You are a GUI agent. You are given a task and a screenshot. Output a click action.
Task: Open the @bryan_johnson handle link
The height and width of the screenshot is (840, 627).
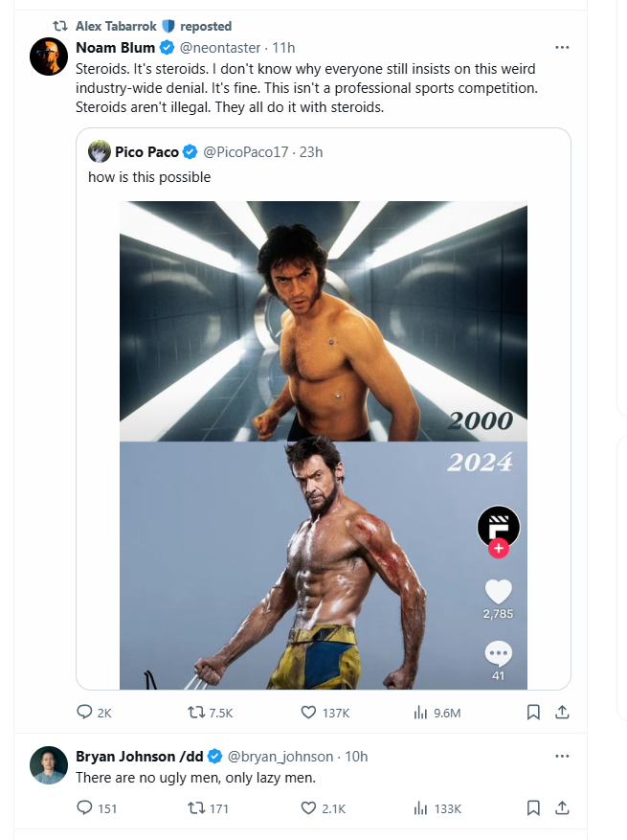(280, 757)
